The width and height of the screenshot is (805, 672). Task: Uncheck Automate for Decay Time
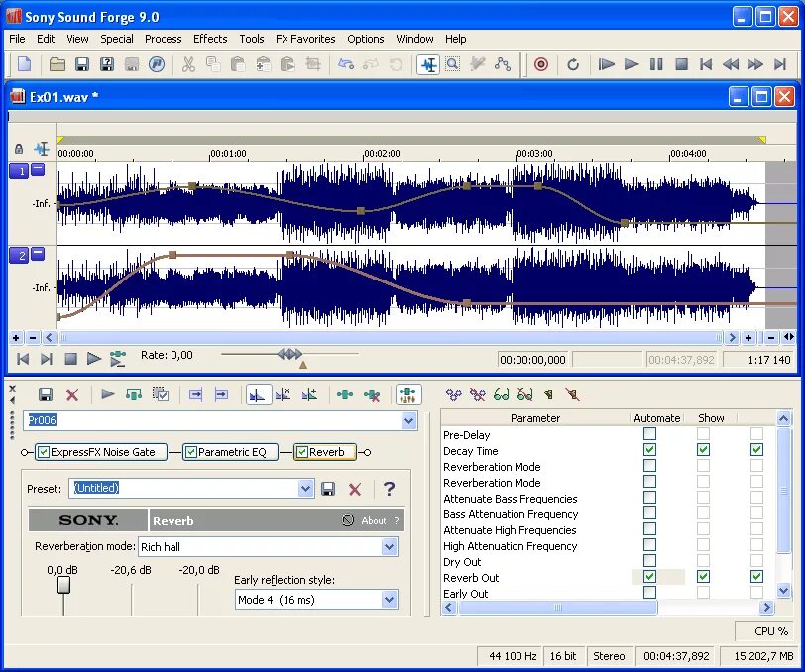[650, 450]
